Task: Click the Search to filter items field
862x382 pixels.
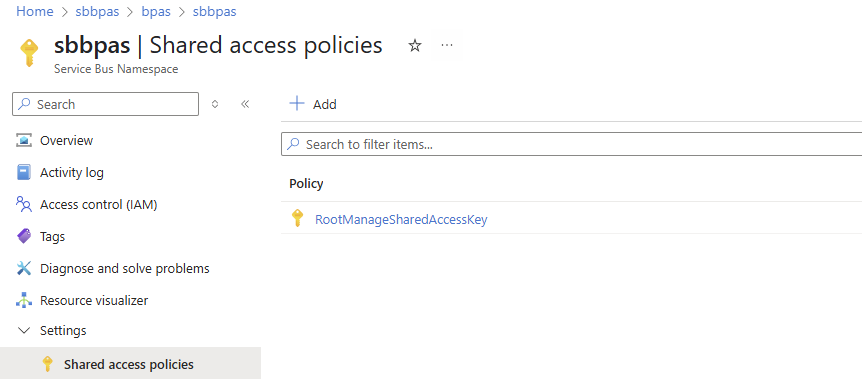Action: [x=571, y=144]
